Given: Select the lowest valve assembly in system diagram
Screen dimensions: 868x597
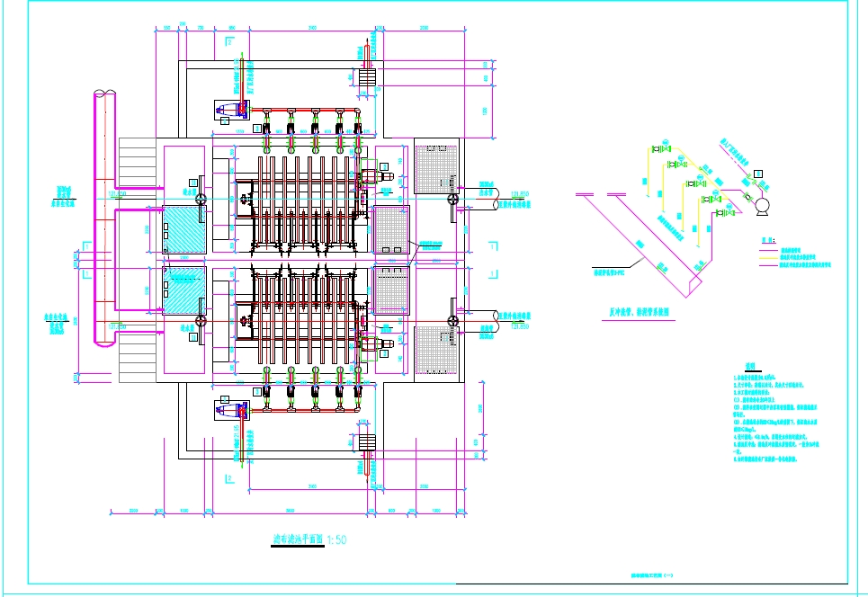Looking at the screenshot, I should click(x=725, y=212).
